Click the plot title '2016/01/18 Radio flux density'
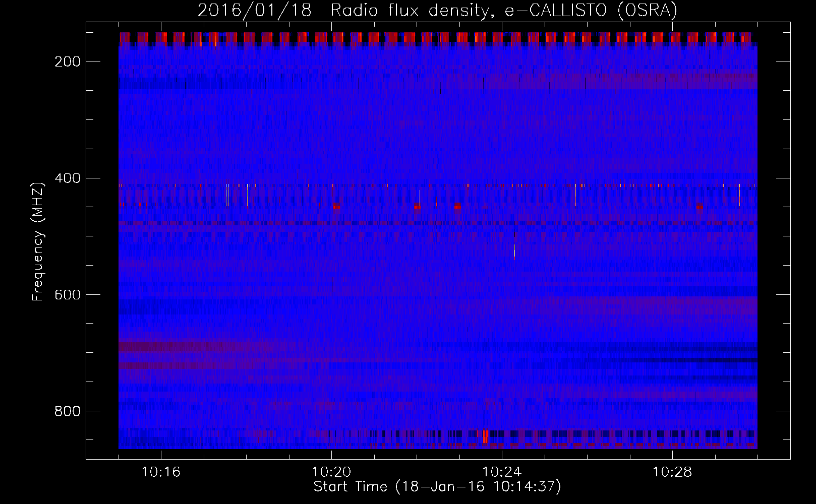This screenshot has height=504, width=816. [x=437, y=11]
